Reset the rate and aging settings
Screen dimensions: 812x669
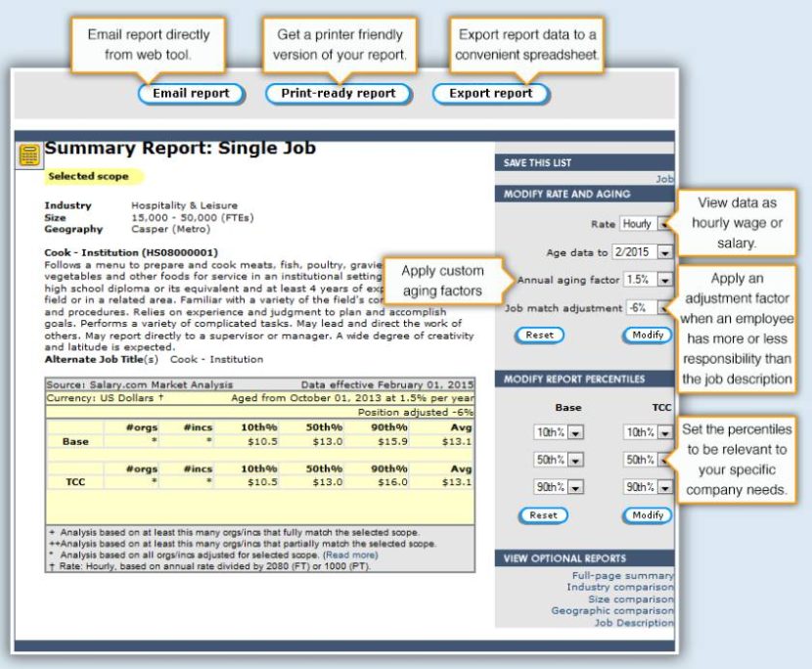(539, 334)
